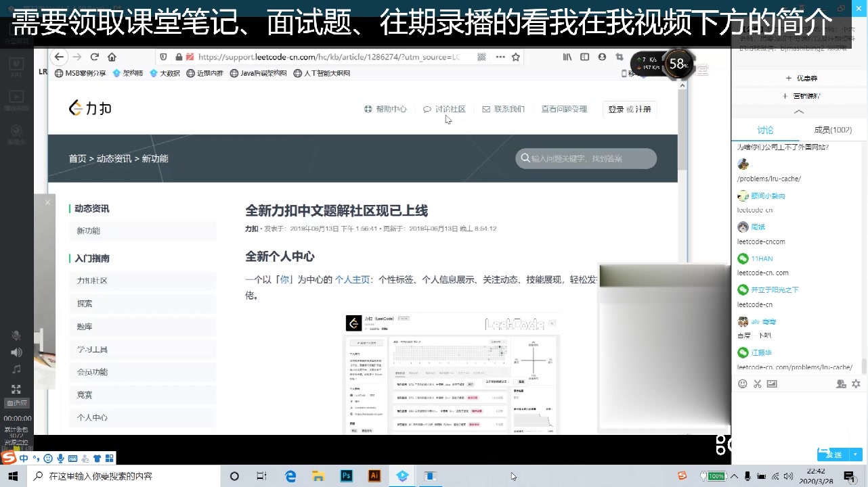Toggle the speaker volume icon
The width and height of the screenshot is (868, 487).
point(16,352)
